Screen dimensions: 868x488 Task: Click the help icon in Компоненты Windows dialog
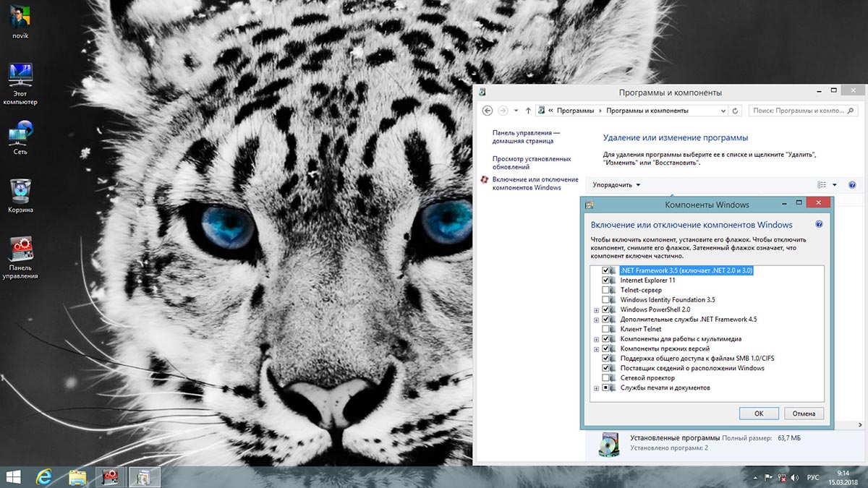[x=819, y=225]
